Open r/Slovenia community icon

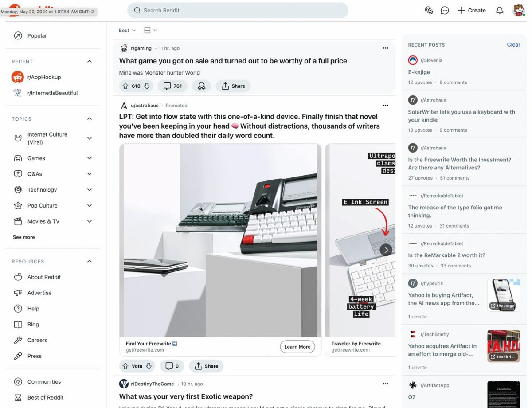coord(413,60)
